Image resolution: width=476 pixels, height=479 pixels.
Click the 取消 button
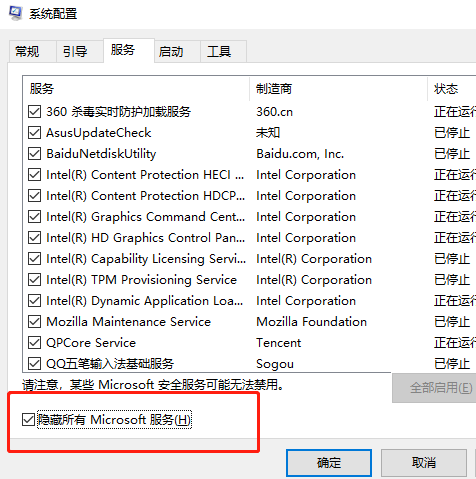click(x=424, y=463)
